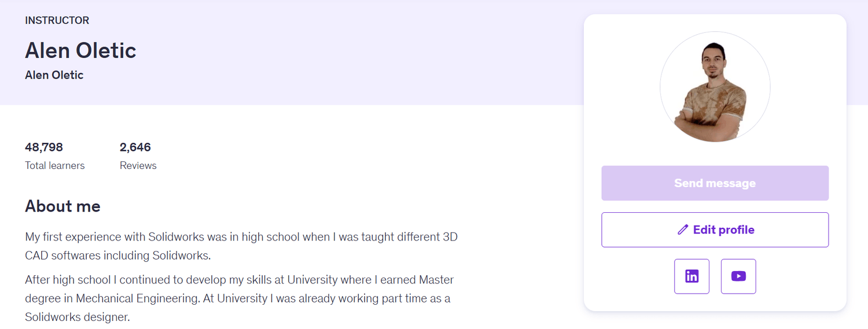
Task: Click the large Alen Oletic heading
Action: point(80,50)
